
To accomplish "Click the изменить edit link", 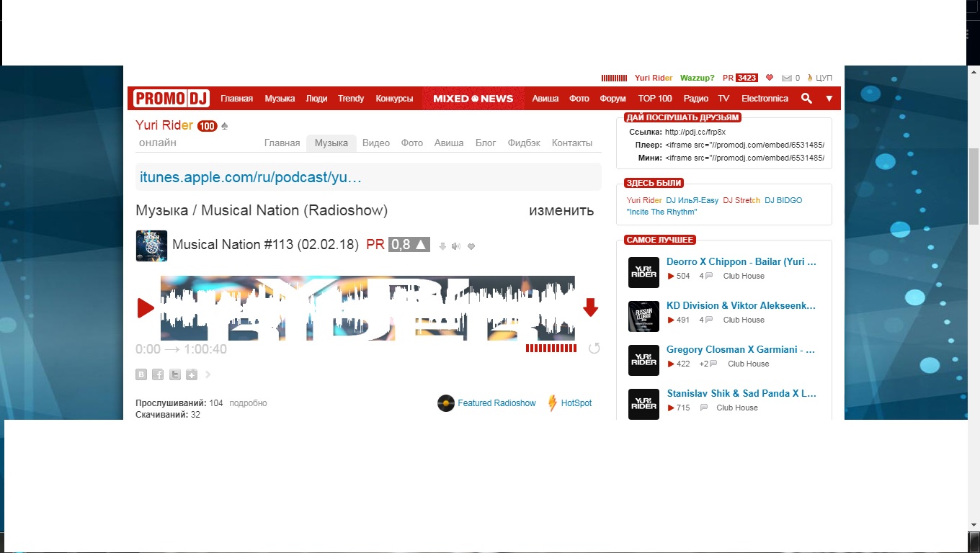I will click(x=561, y=210).
